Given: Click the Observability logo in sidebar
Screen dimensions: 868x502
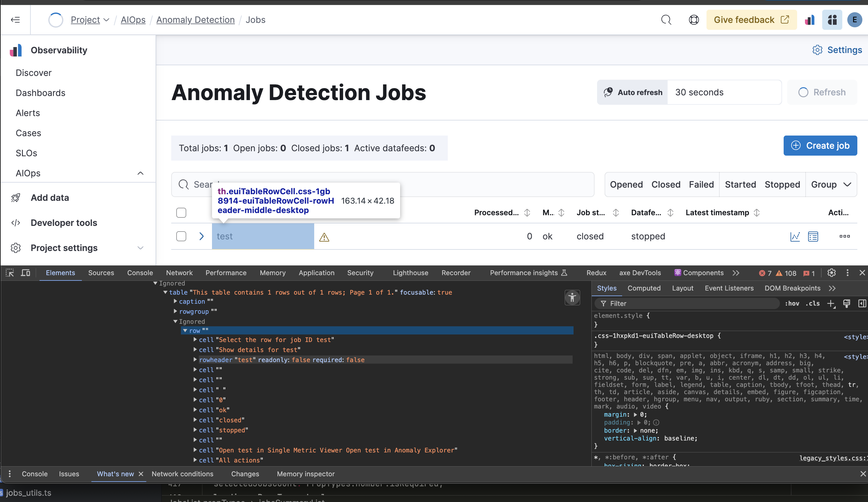Looking at the screenshot, I should (x=16, y=50).
